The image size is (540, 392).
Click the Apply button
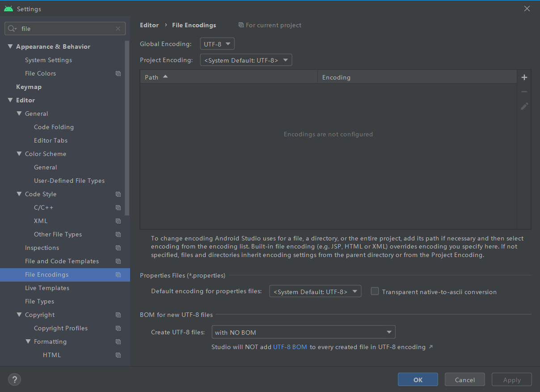(x=512, y=379)
